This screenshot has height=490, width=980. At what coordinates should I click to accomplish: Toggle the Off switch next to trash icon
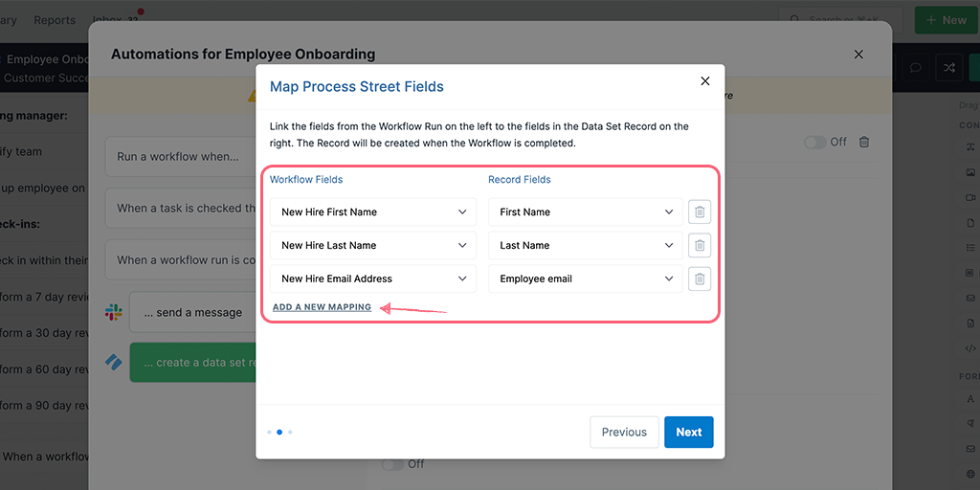click(815, 143)
